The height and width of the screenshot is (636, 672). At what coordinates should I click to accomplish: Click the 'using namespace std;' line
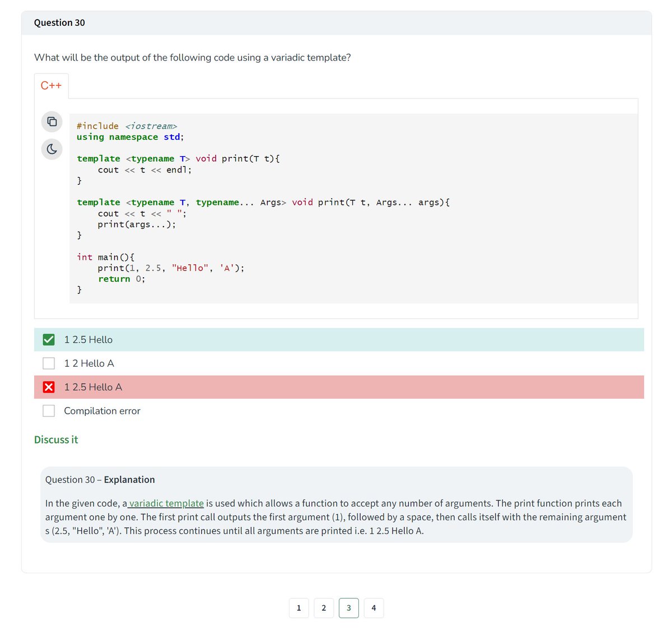click(x=130, y=137)
